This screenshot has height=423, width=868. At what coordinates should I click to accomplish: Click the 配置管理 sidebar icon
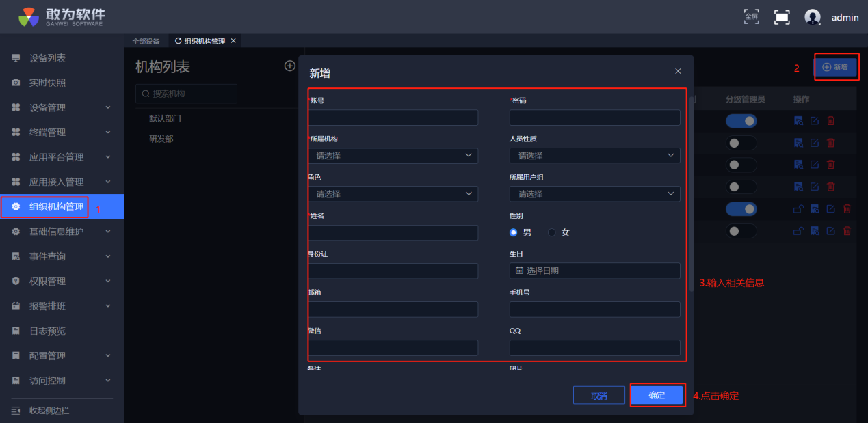pos(16,355)
